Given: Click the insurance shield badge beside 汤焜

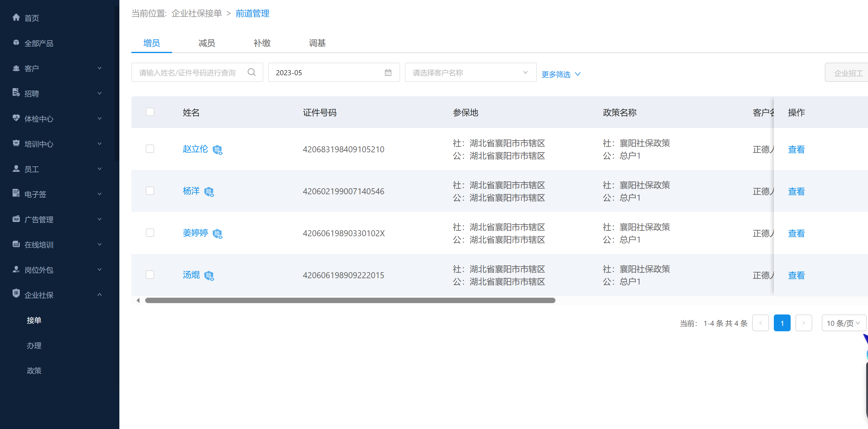Looking at the screenshot, I should tap(209, 276).
